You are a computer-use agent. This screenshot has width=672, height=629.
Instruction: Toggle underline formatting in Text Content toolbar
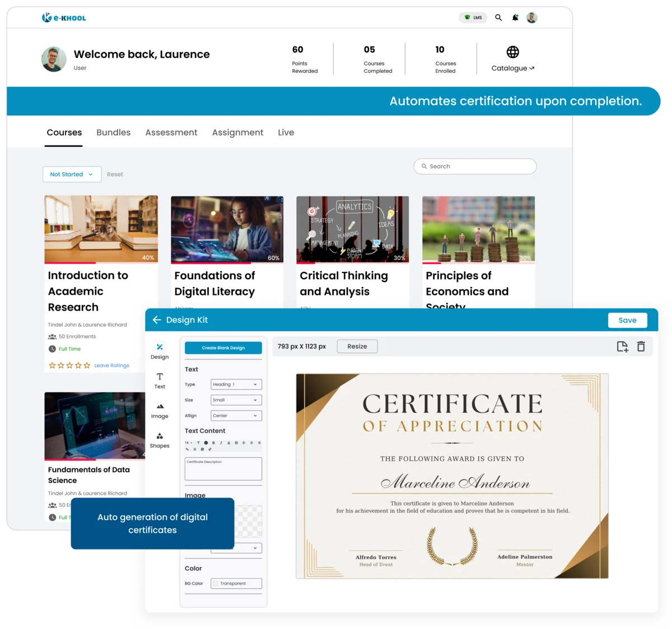pos(229,443)
